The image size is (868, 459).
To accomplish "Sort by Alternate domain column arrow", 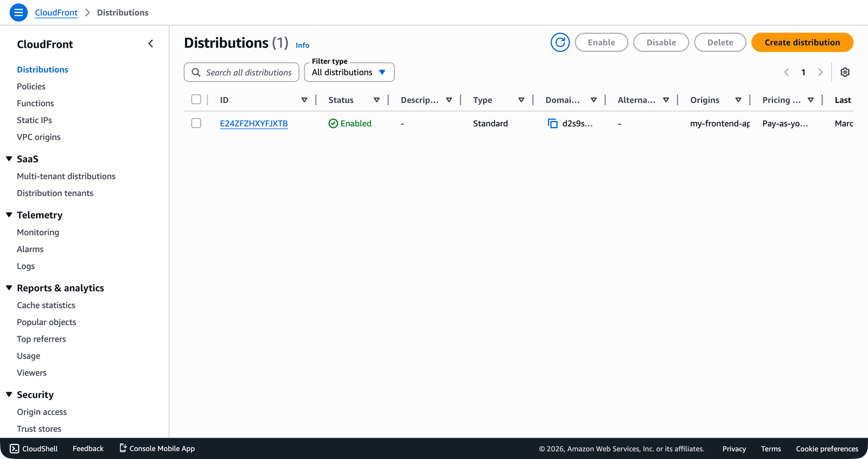I will coord(666,100).
